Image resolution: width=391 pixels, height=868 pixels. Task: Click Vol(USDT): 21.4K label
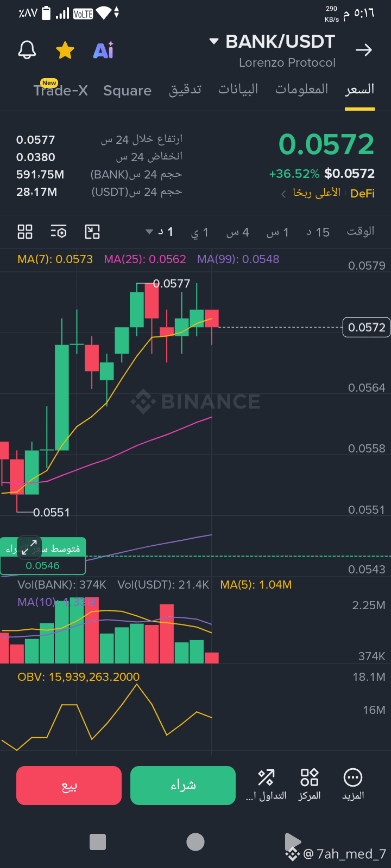pos(163,585)
